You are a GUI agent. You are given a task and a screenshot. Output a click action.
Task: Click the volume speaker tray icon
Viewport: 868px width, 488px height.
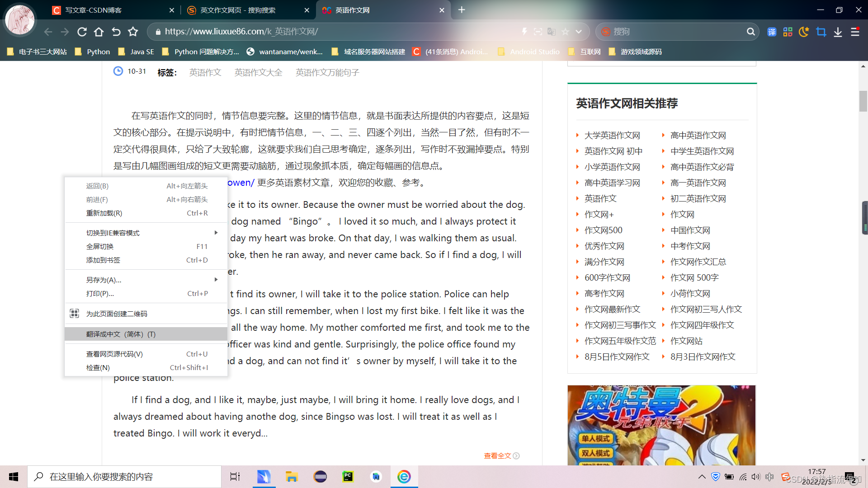tap(756, 477)
